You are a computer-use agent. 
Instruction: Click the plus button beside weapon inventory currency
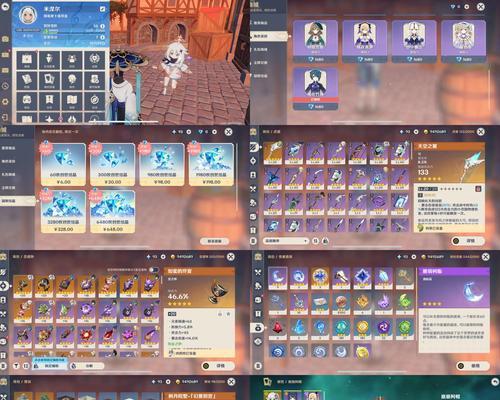pyautogui.click(x=416, y=132)
